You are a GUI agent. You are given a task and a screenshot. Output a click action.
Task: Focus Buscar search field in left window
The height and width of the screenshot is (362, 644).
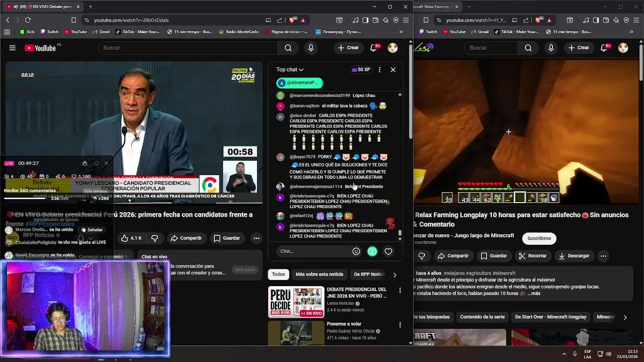coord(187,48)
